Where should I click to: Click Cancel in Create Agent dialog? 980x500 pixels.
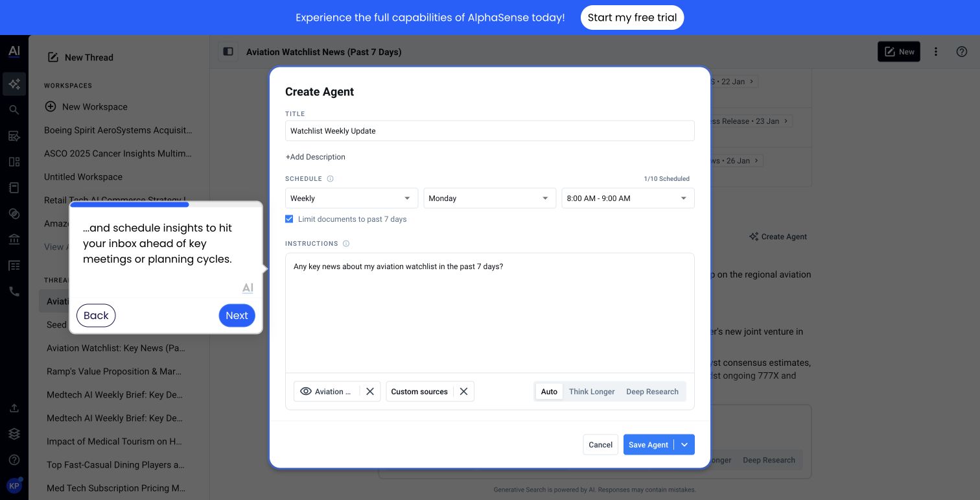600,445
